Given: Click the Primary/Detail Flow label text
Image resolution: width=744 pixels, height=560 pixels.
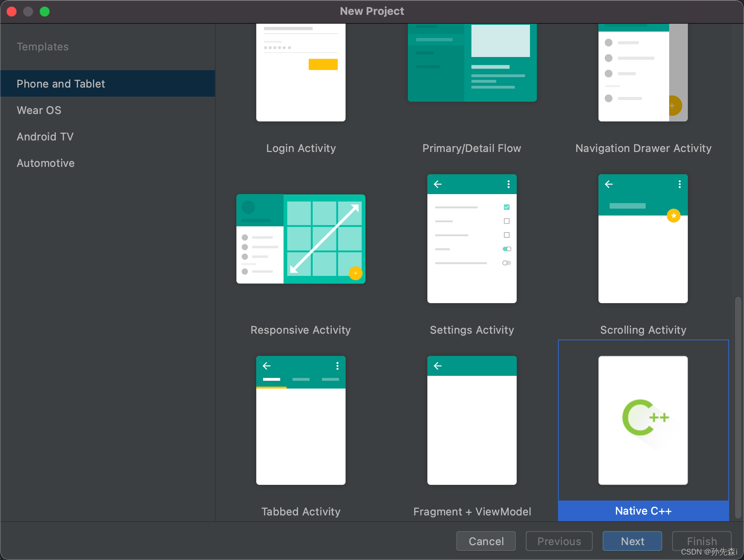Looking at the screenshot, I should pyautogui.click(x=472, y=148).
